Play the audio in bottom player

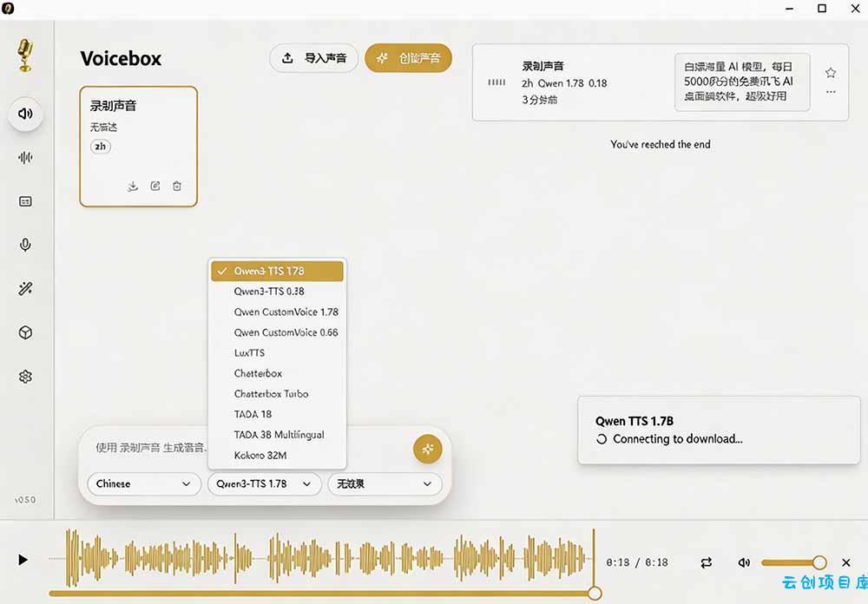click(x=23, y=560)
